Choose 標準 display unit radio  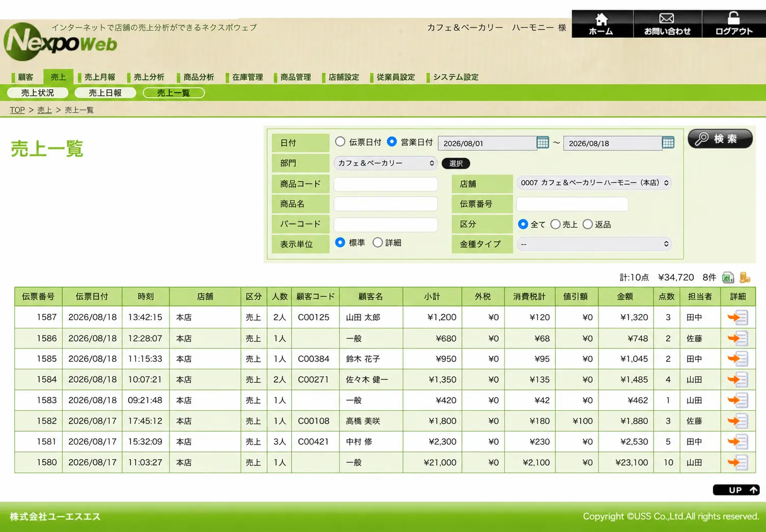(x=340, y=242)
